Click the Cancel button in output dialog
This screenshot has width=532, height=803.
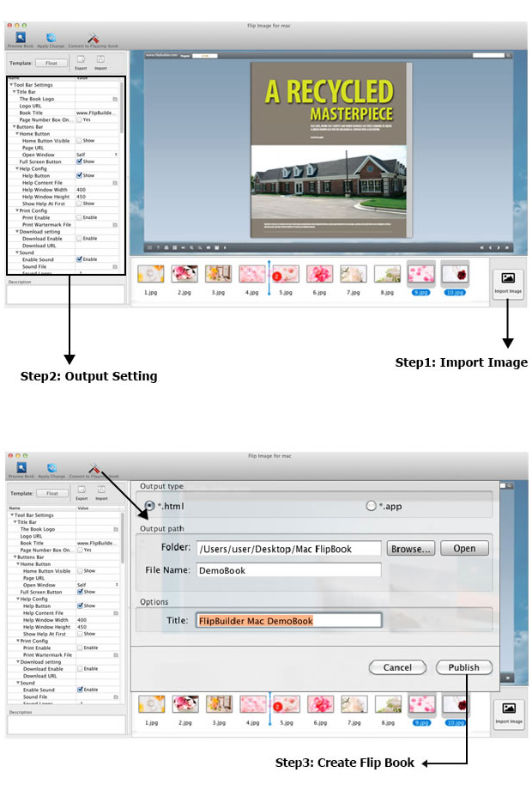click(x=397, y=667)
